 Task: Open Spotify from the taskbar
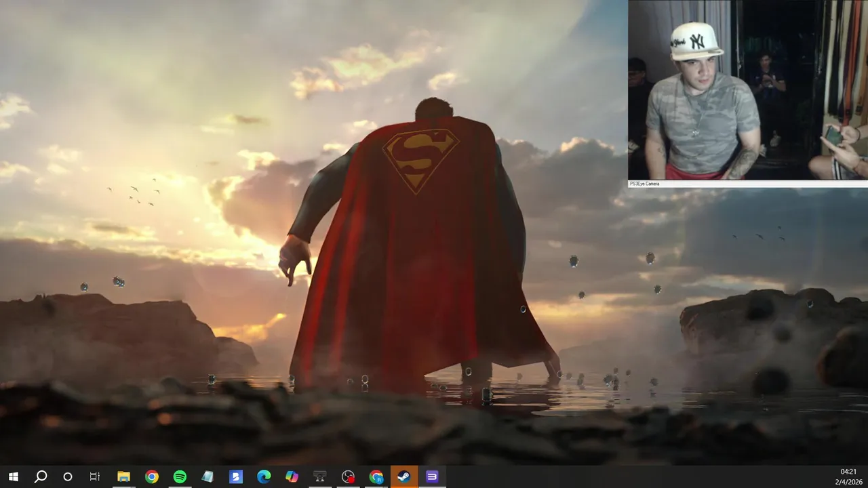coord(180,477)
